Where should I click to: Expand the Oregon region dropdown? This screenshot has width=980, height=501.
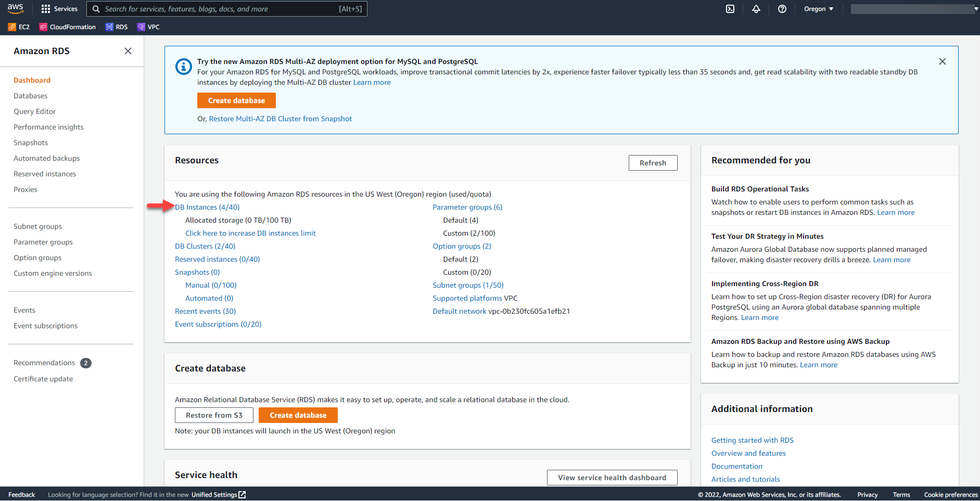click(x=818, y=9)
